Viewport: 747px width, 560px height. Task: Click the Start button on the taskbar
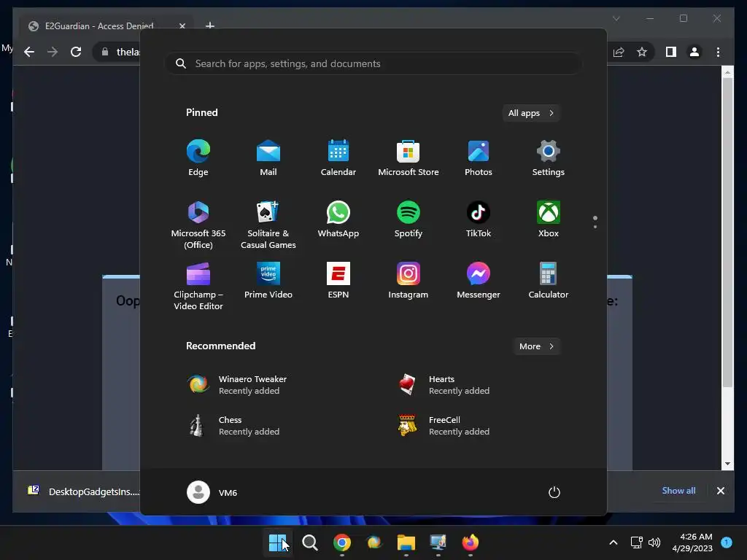278,542
